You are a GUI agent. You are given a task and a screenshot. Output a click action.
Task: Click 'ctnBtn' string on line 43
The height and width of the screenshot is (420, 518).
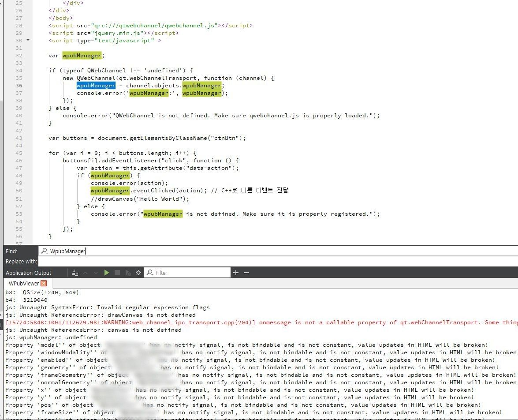coord(226,138)
